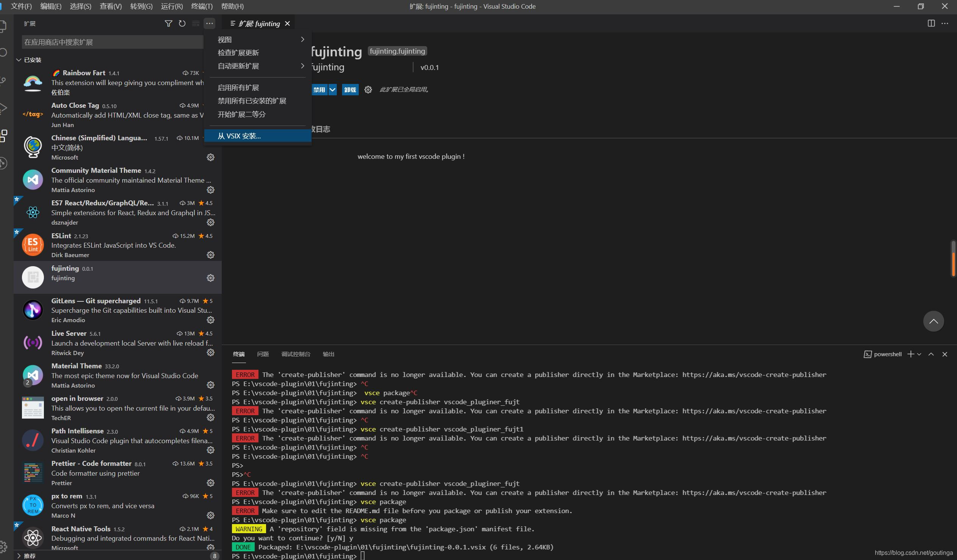Image resolution: width=957 pixels, height=560 pixels.
Task: Open editor more actions ellipsis
Action: tap(945, 23)
